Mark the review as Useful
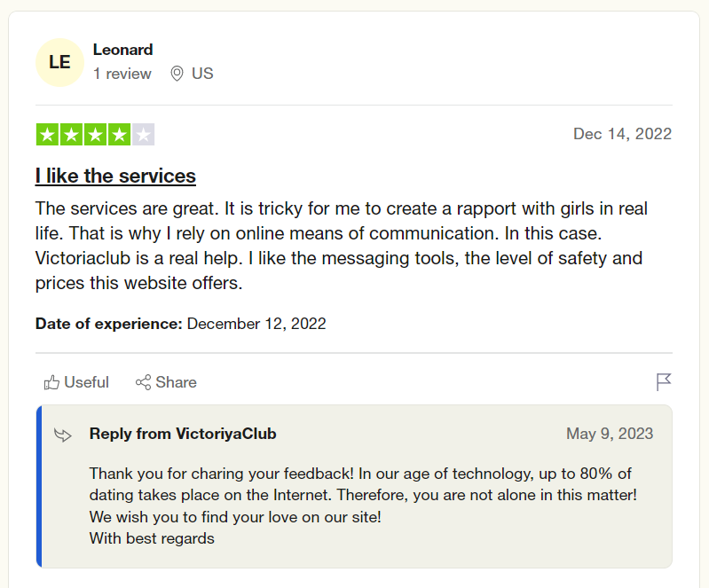Image resolution: width=709 pixels, height=588 pixels. (76, 382)
